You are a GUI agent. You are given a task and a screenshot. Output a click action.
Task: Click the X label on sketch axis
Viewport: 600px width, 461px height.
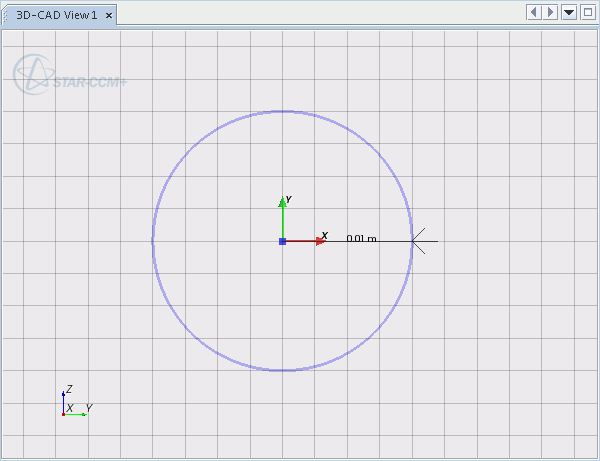pyautogui.click(x=325, y=235)
